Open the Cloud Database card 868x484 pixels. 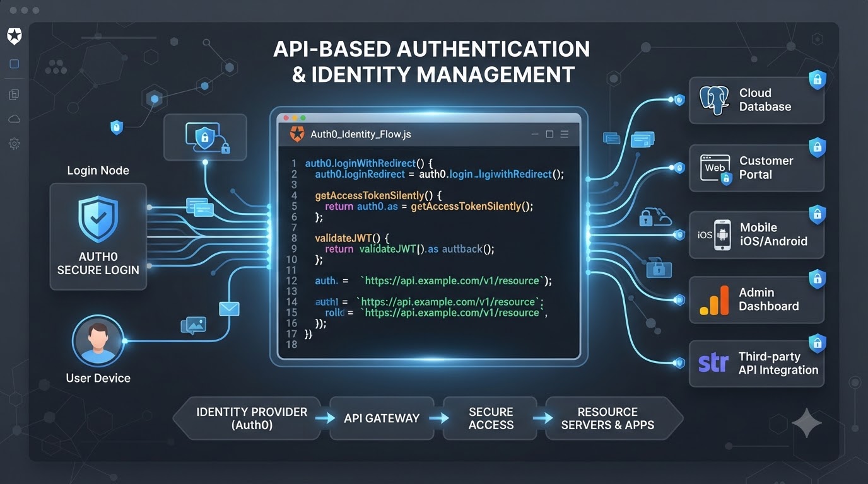756,100
